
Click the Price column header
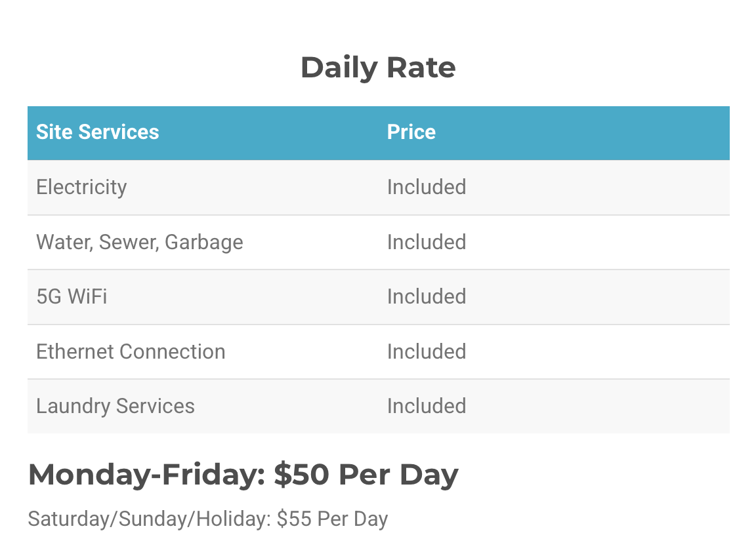tap(411, 132)
